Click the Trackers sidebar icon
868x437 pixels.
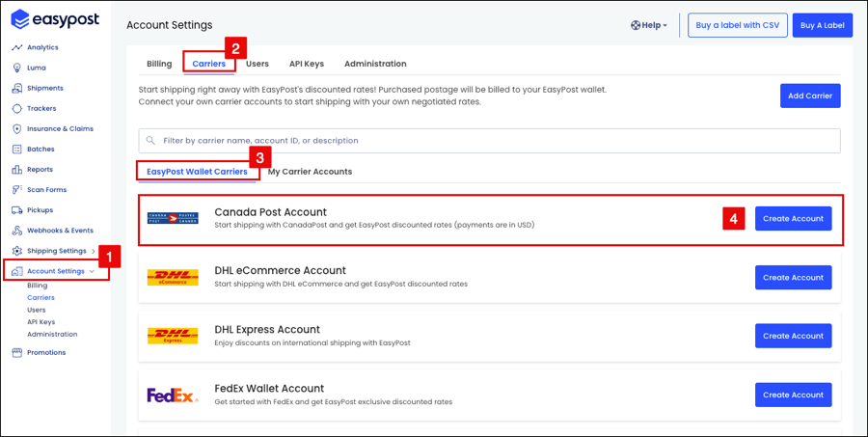16,109
